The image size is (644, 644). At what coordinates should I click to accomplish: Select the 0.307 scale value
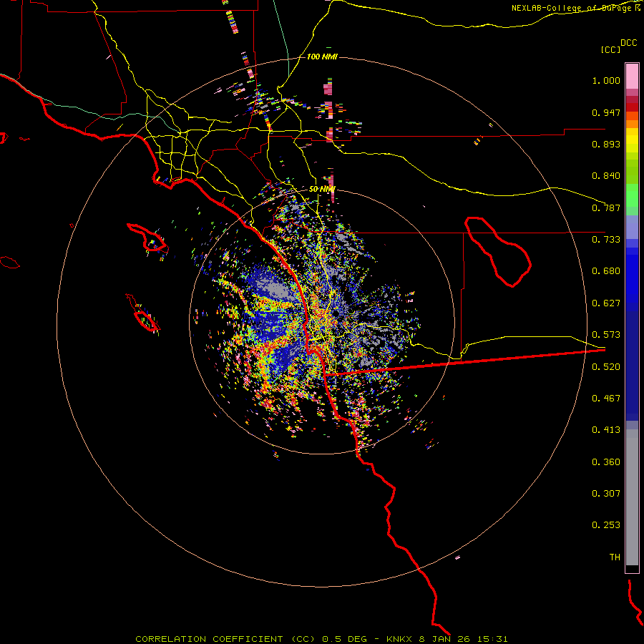pyautogui.click(x=606, y=494)
